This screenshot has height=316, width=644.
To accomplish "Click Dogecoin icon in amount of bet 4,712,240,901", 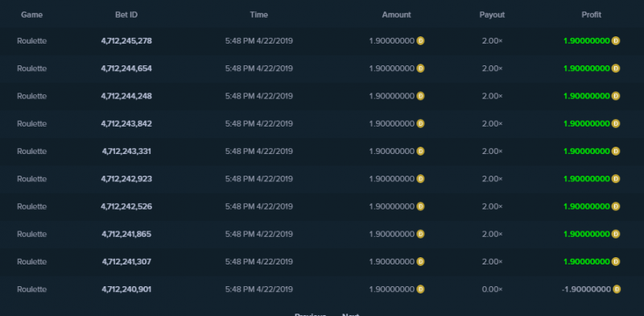I will click(420, 289).
